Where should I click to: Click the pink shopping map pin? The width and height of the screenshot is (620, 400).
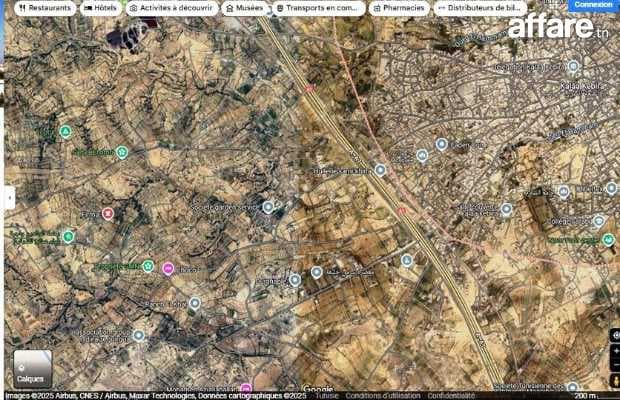pyautogui.click(x=168, y=268)
